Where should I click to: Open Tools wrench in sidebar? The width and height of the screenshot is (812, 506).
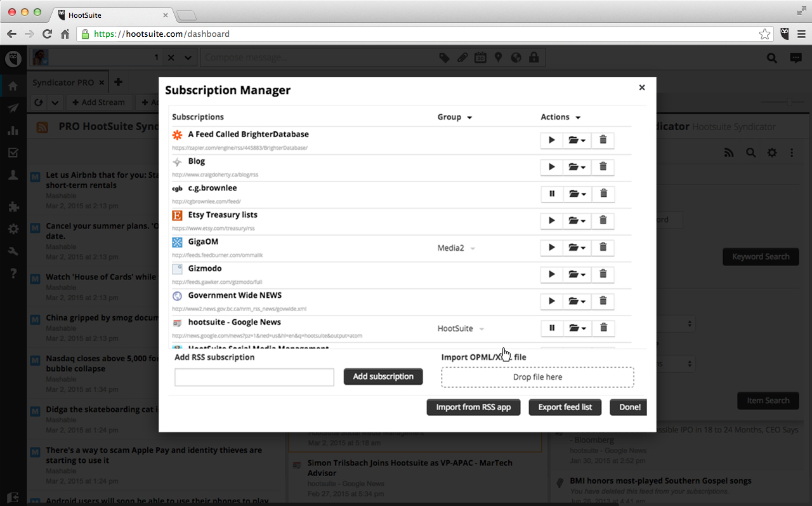(x=13, y=251)
